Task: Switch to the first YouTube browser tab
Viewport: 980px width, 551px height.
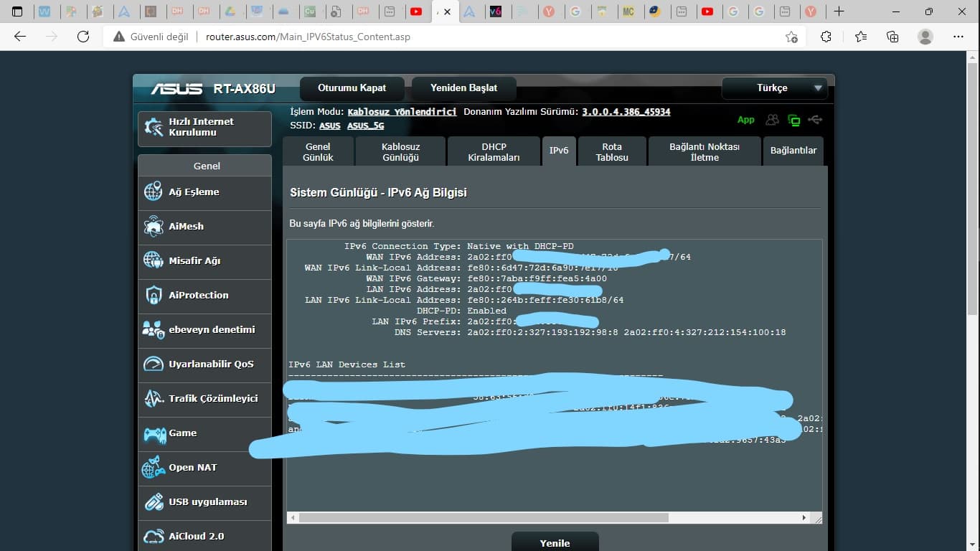Action: tap(416, 11)
